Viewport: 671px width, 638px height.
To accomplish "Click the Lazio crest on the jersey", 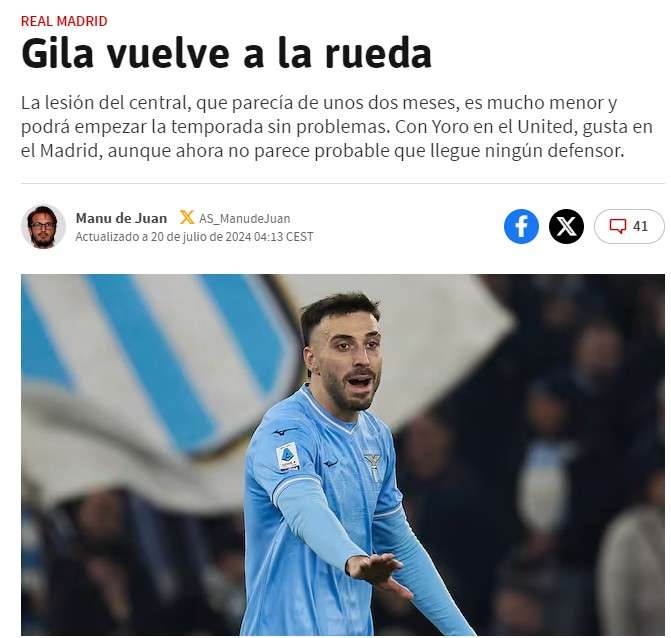I will tap(373, 466).
